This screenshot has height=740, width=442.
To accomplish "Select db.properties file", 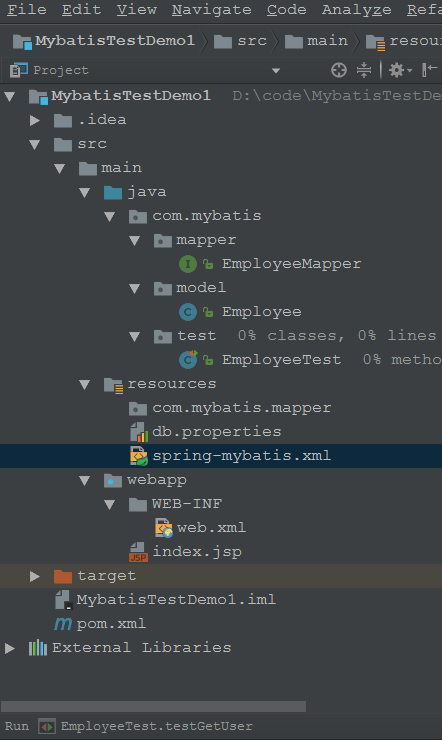I will pyautogui.click(x=217, y=432).
